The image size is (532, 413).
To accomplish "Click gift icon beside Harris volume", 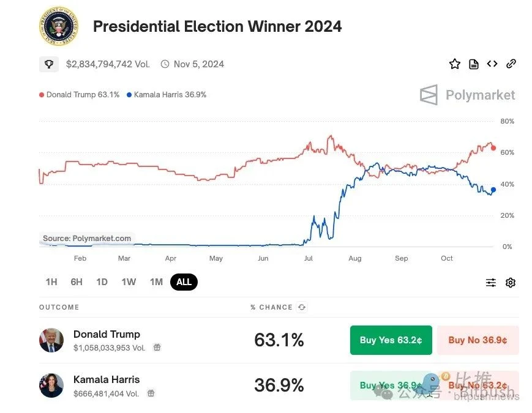I will [151, 393].
